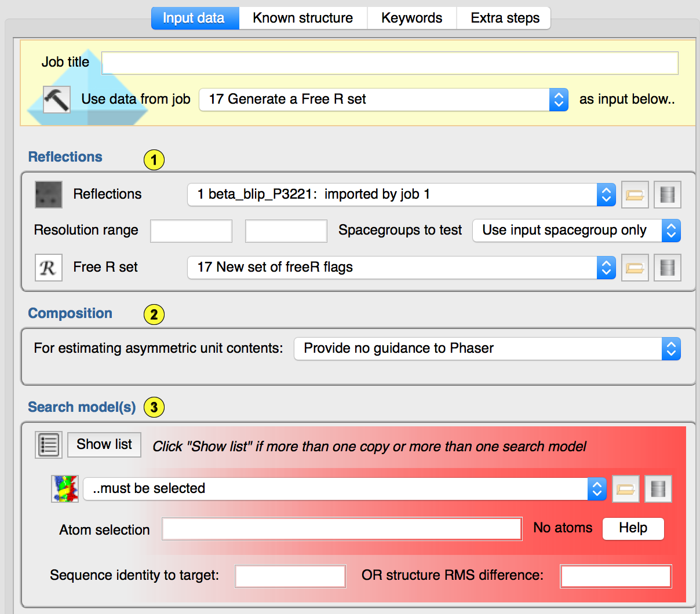Click the Free R set icon
The image size is (700, 614).
coord(49,268)
